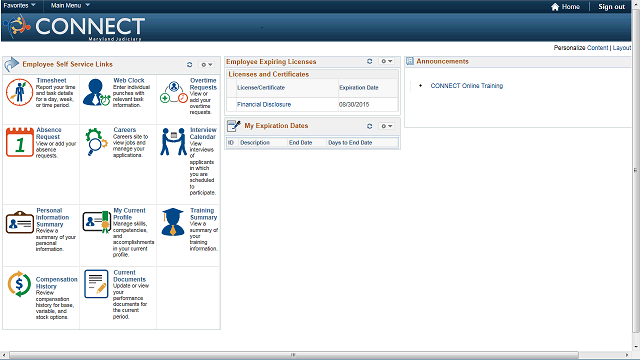This screenshot has height=360, width=640.
Task: Open the Careers magnifier gear icon
Action: (96, 142)
